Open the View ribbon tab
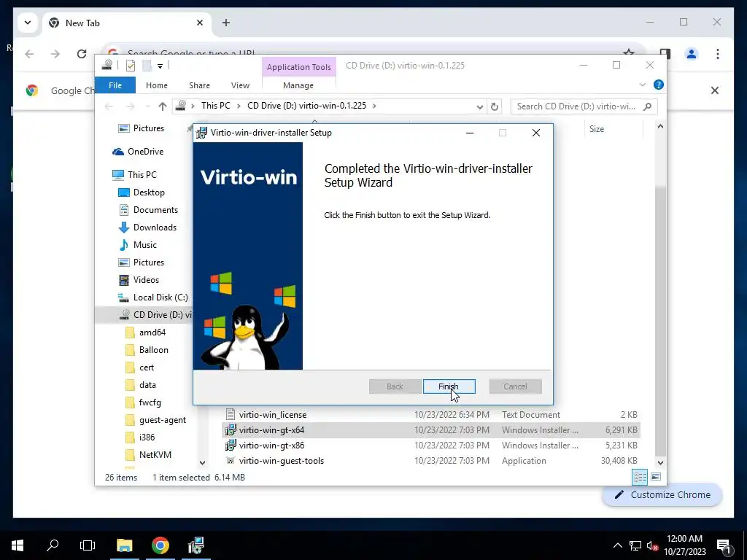The height and width of the screenshot is (560, 747). [x=240, y=85]
